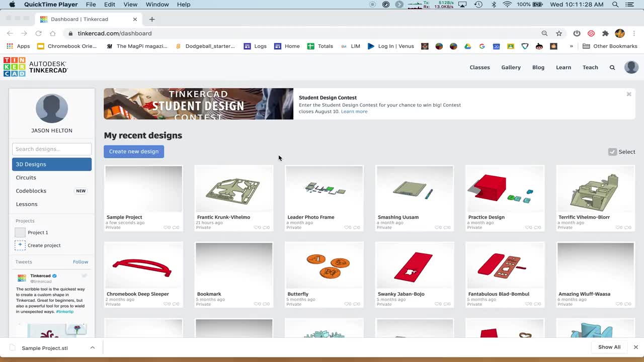Click the Student Design Contest banner image
Screen dimensions: 644x362
tap(198, 104)
